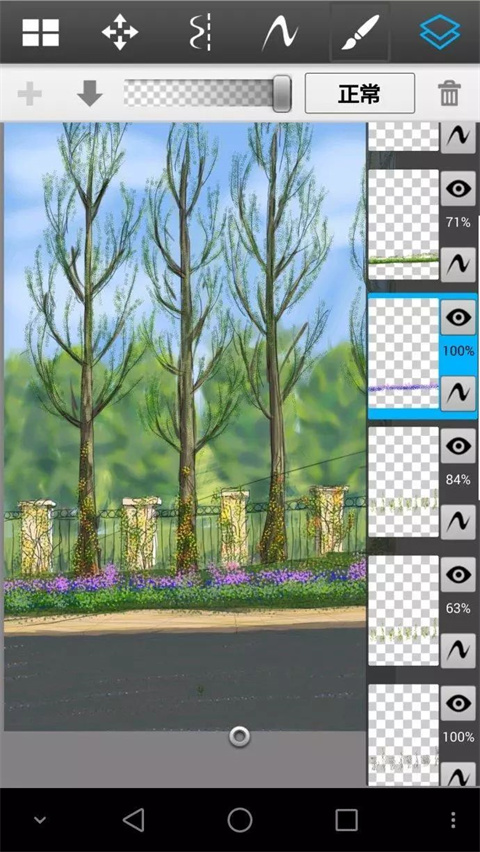Click the layer opacity slider handle

[x=282, y=93]
